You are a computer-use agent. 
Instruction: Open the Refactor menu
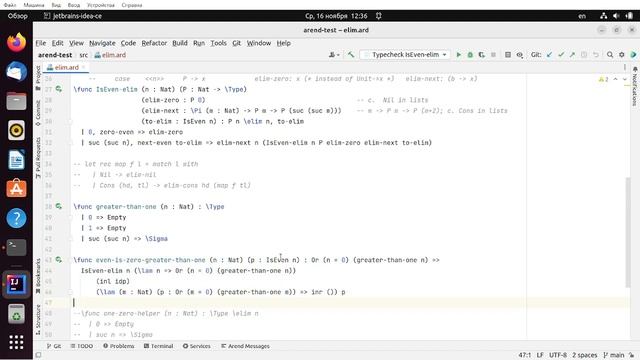pyautogui.click(x=154, y=43)
